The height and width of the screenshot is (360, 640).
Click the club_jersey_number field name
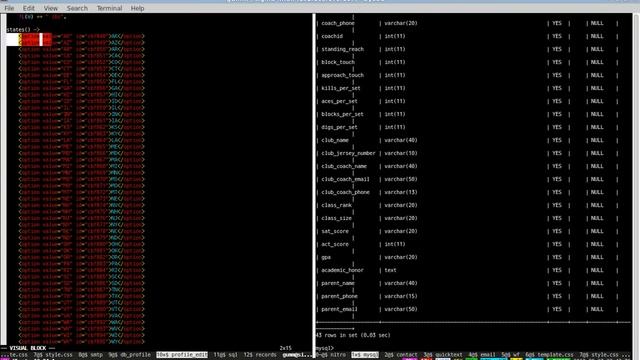point(348,153)
